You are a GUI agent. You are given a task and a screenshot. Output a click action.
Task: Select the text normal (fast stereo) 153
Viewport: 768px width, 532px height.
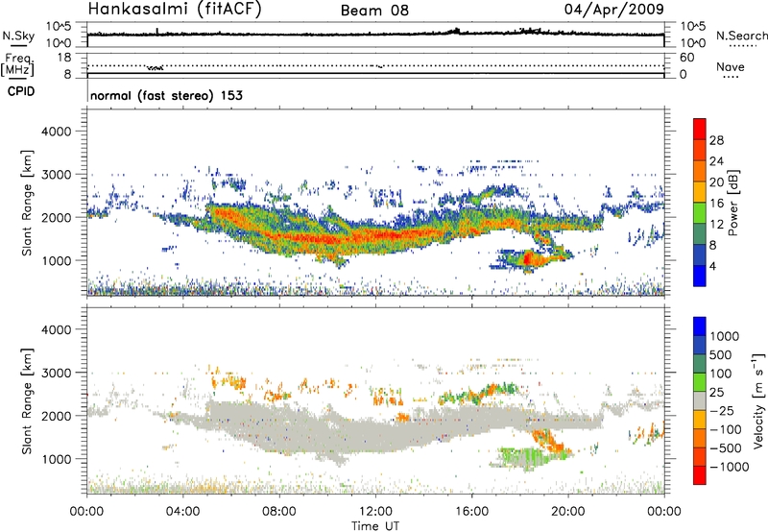click(166, 95)
